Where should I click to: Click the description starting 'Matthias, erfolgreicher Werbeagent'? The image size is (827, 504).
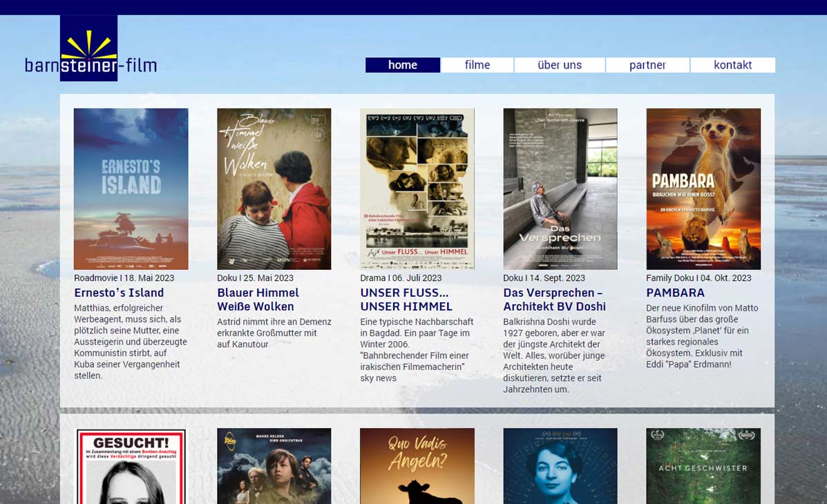click(131, 342)
